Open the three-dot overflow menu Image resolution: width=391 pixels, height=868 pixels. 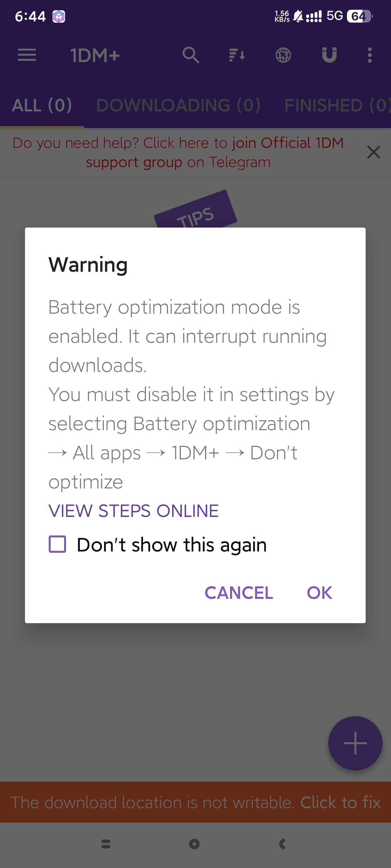coord(370,55)
